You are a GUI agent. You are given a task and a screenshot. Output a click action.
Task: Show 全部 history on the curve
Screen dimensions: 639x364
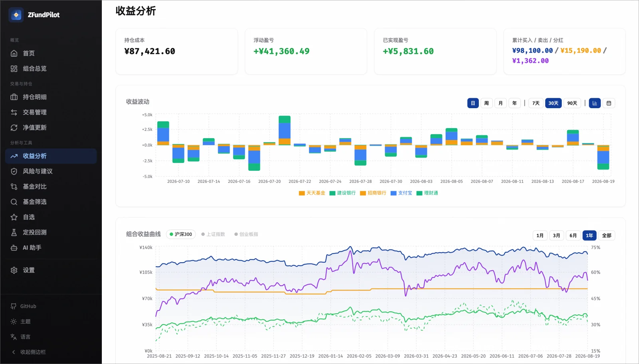click(x=607, y=235)
